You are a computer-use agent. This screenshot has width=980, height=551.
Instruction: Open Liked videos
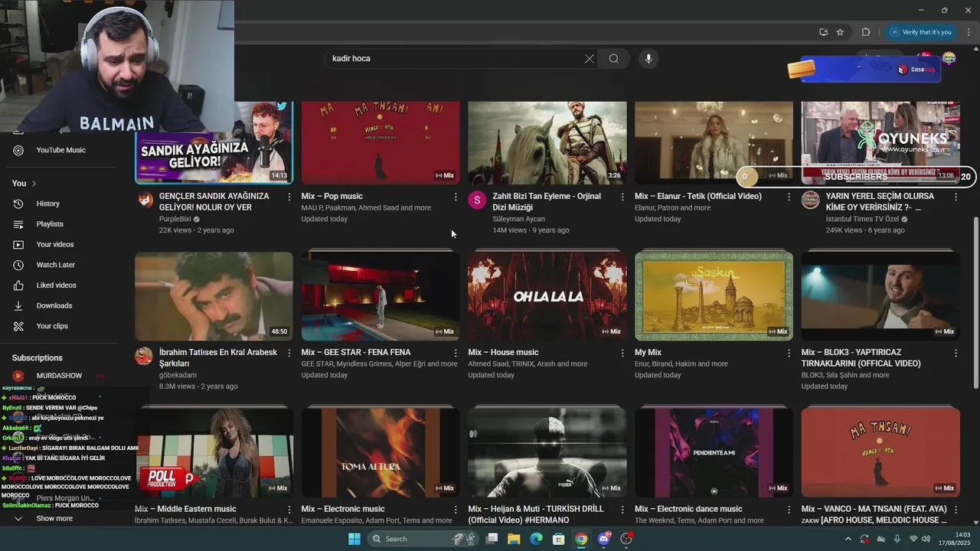[57, 285]
